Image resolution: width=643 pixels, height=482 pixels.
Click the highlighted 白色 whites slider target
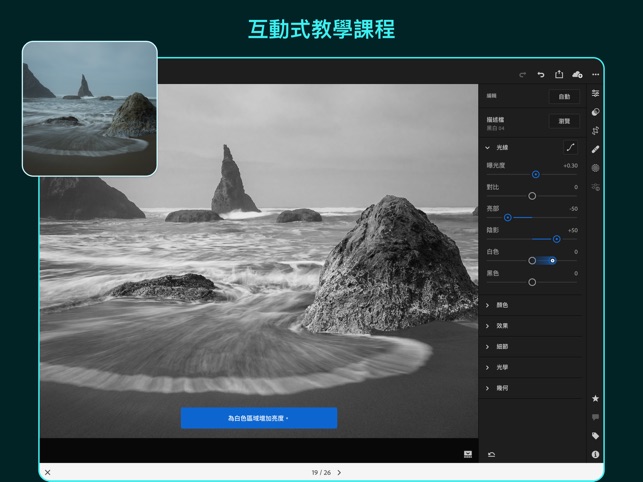(552, 260)
